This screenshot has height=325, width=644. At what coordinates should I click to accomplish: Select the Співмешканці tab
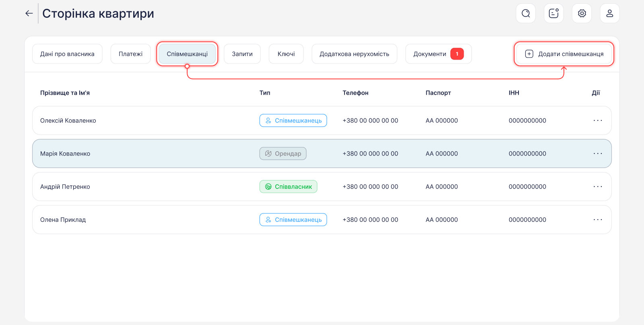tap(187, 54)
